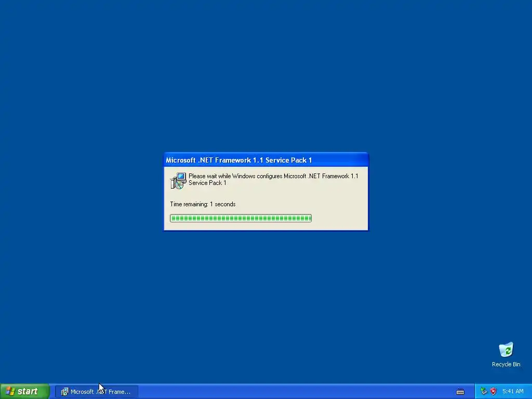
Task: Open the Start menu
Action: (24, 391)
